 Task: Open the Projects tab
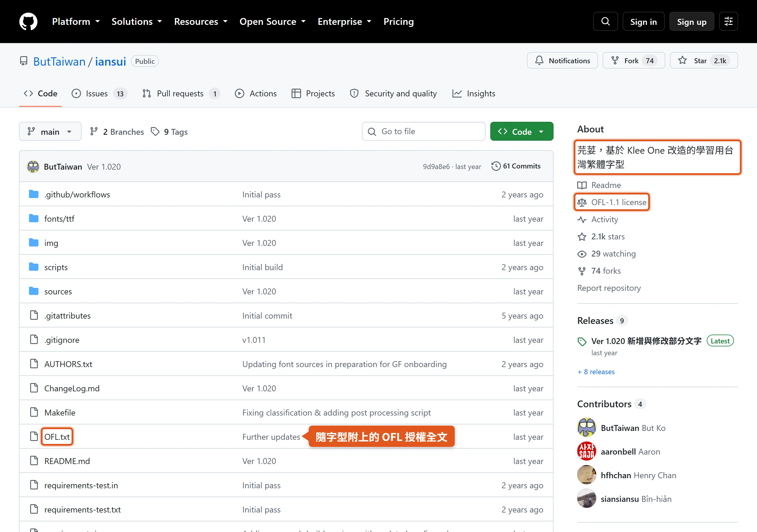(313, 94)
